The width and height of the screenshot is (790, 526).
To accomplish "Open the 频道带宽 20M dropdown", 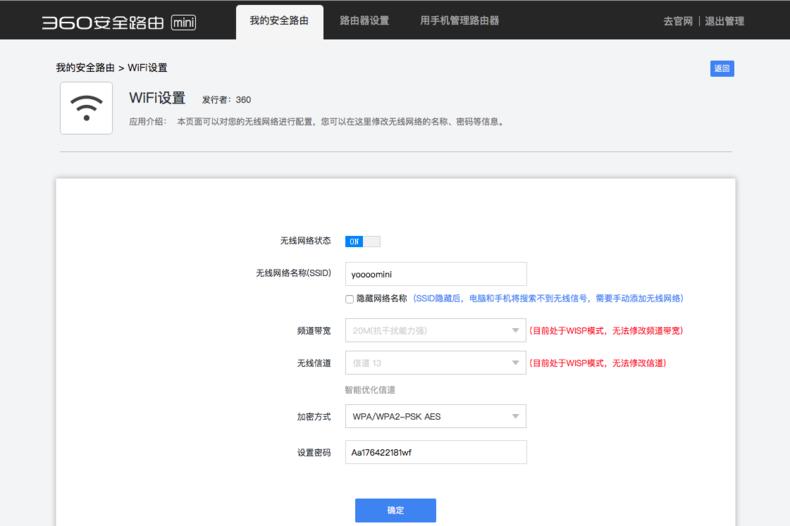I will coord(435,330).
